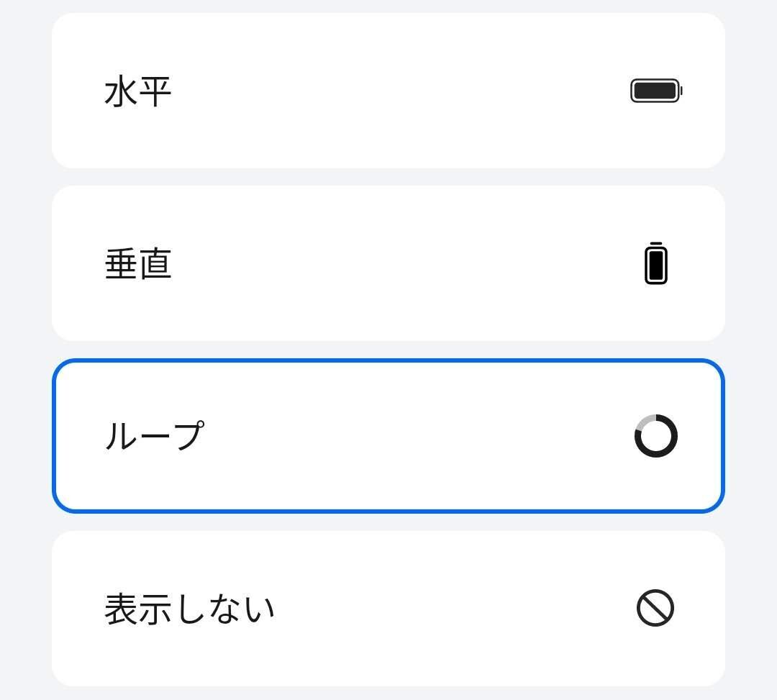The height and width of the screenshot is (700, 777).
Task: Tap the bottom option card
Action: click(388, 606)
